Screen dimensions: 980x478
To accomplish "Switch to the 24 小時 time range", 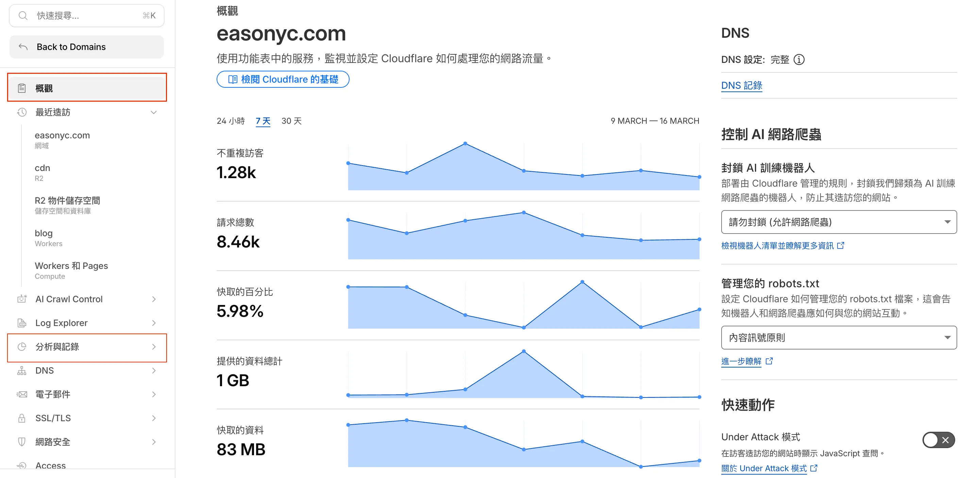I will coord(231,121).
